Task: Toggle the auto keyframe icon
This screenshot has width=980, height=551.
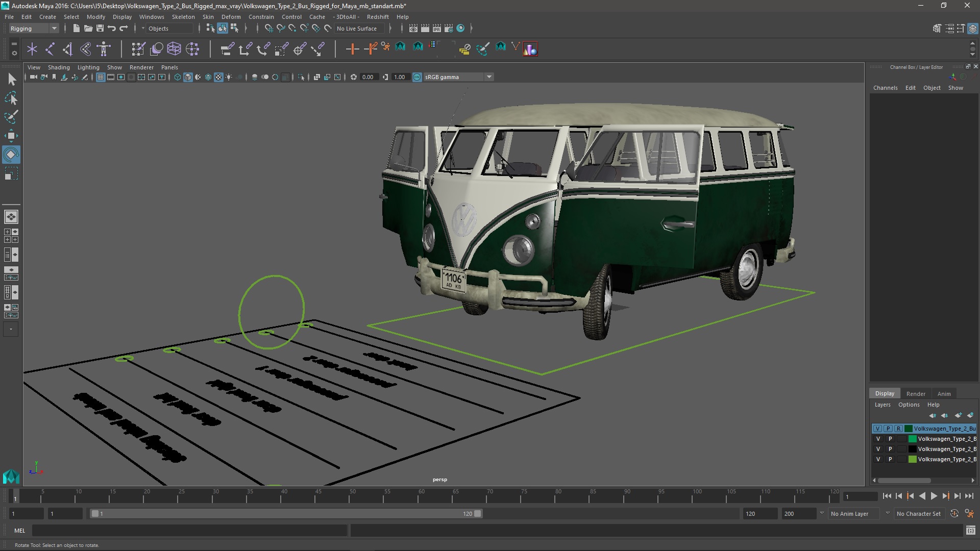Action: pos(954,514)
